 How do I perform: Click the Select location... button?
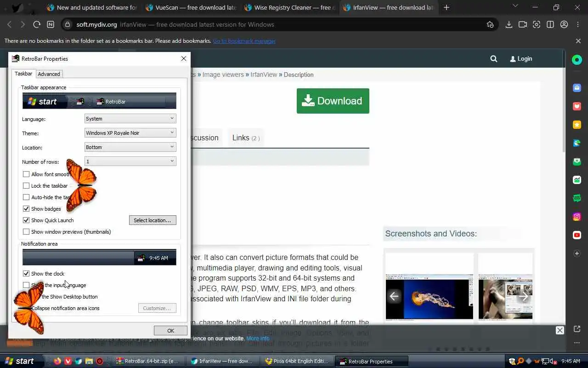[x=152, y=220]
